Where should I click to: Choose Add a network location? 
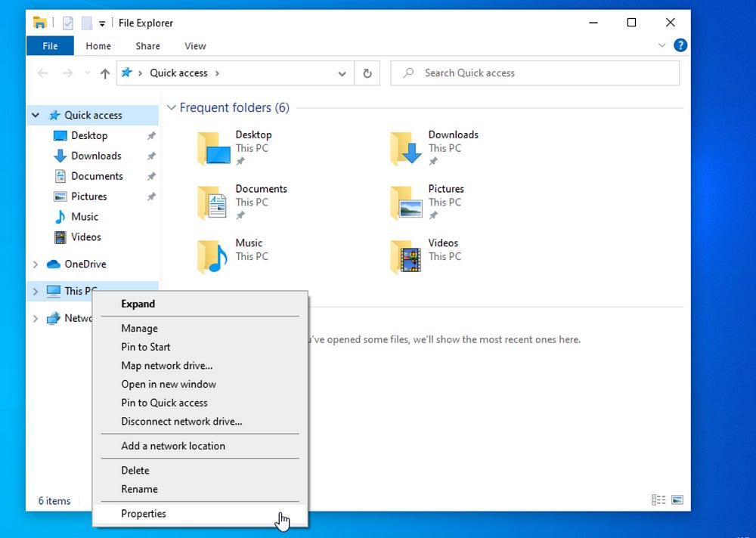click(200, 446)
